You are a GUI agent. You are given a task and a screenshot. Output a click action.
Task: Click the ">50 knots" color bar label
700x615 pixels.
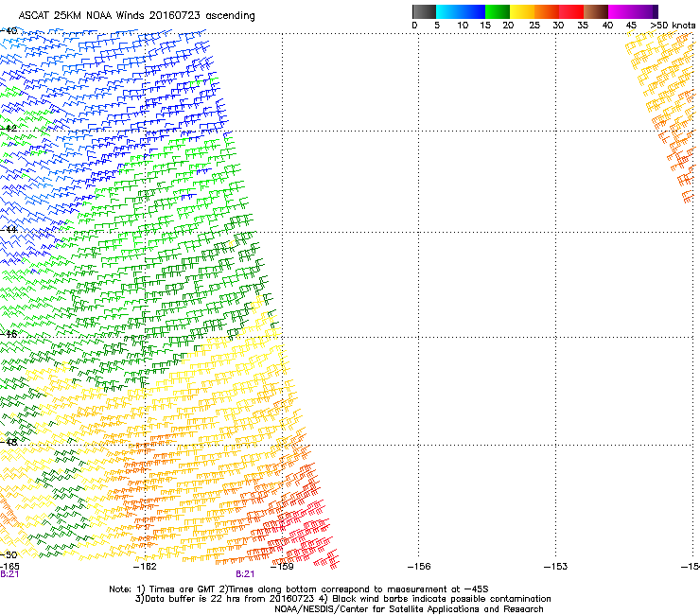(673, 26)
